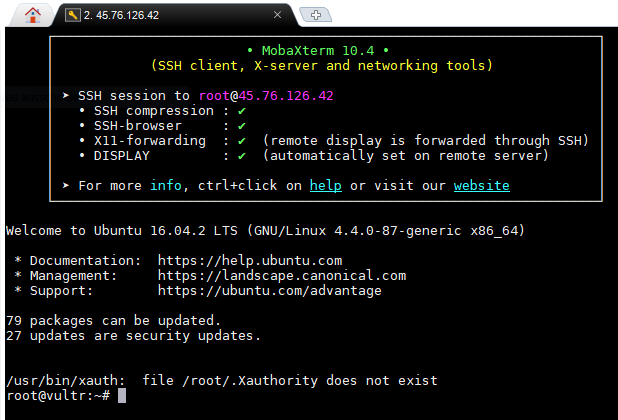
Task: Click the https://ubuntu.com/advantage URL
Action: 270,291
